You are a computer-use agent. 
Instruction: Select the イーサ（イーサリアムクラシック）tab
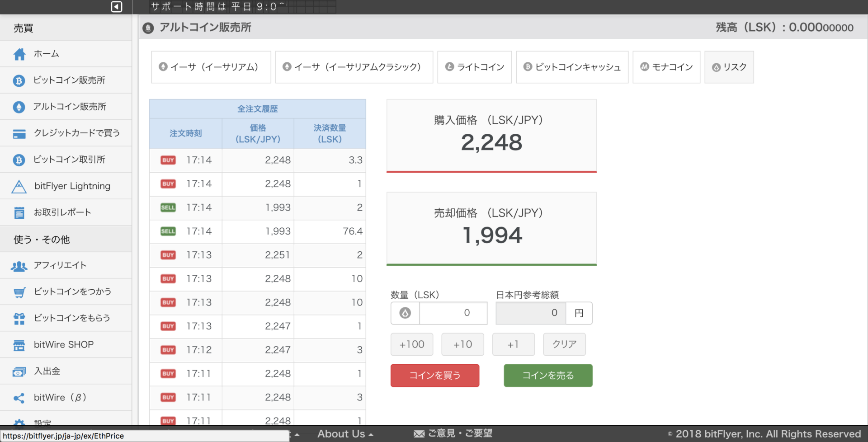[x=354, y=67]
